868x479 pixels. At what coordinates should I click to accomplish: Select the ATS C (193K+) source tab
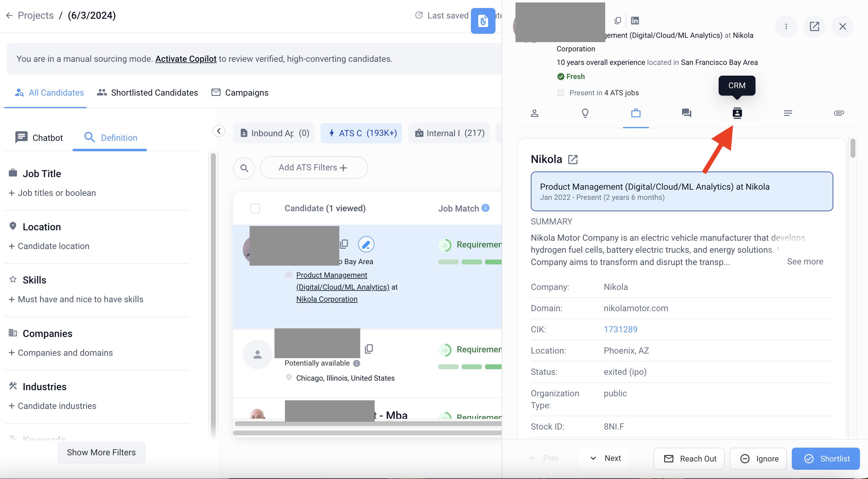pos(361,133)
